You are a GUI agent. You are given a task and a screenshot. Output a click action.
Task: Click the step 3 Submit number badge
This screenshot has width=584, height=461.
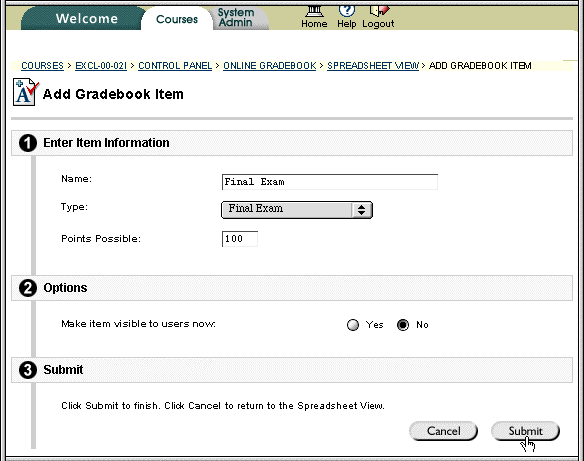pos(28,370)
